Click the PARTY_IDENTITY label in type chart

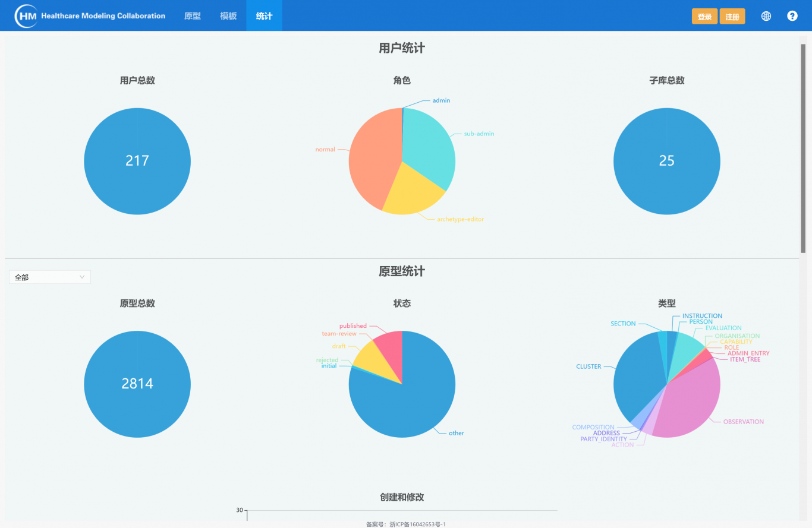coord(603,439)
